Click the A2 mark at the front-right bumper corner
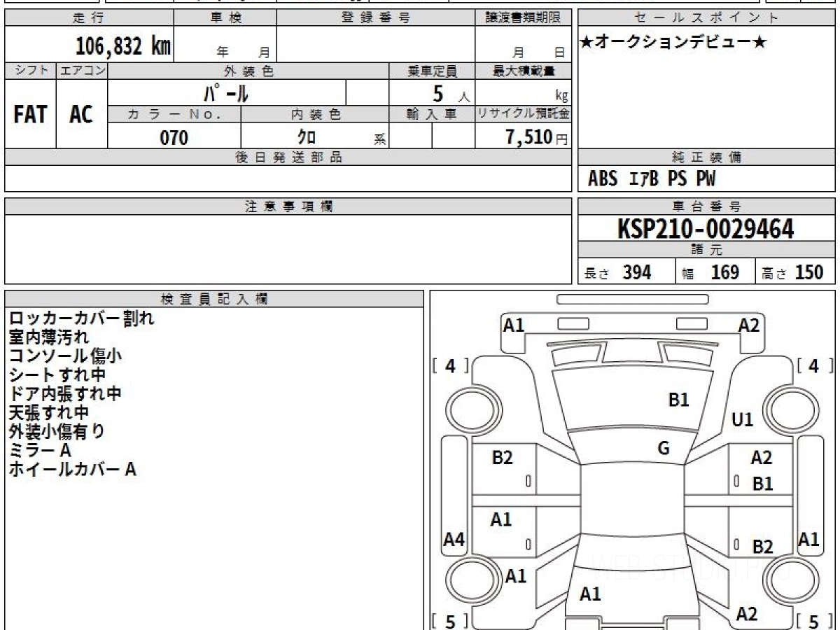The height and width of the screenshot is (630, 840). (x=749, y=325)
